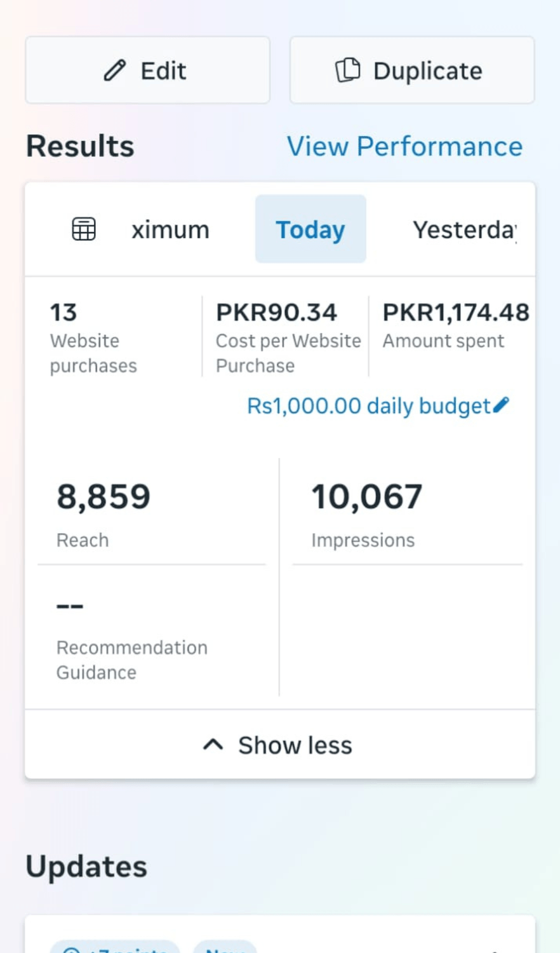Select the Today date range tab
Screen dimensions: 560x953
(x=310, y=229)
